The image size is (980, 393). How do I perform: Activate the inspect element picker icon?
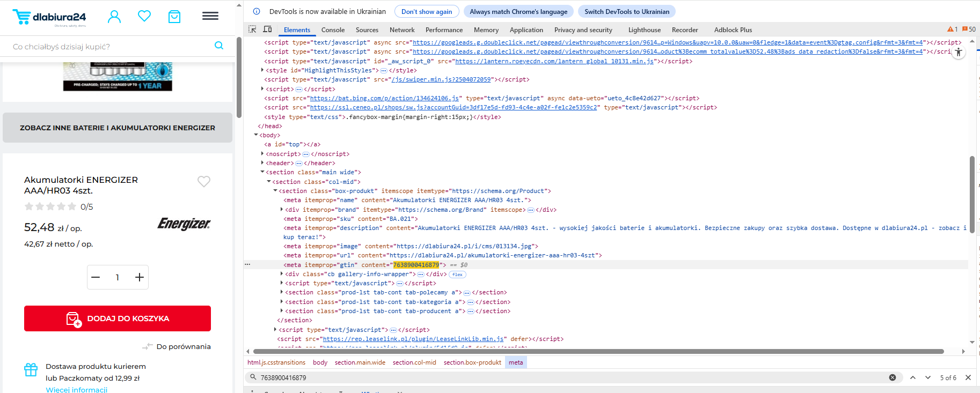(x=252, y=29)
